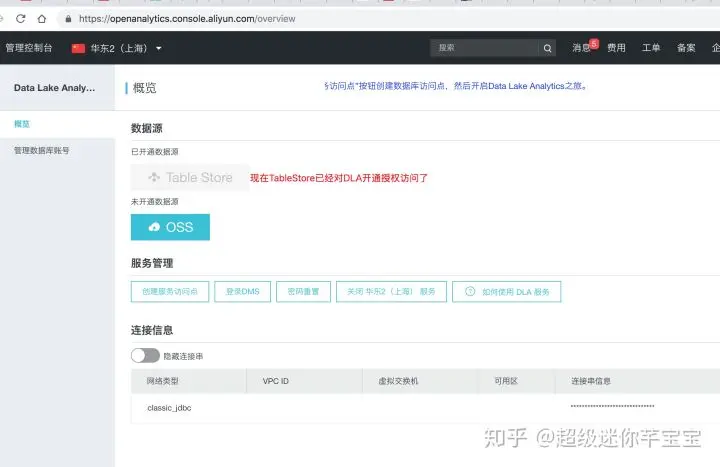The width and height of the screenshot is (720, 467).
Task: Click the 登录DMS button
Action: click(x=242, y=292)
